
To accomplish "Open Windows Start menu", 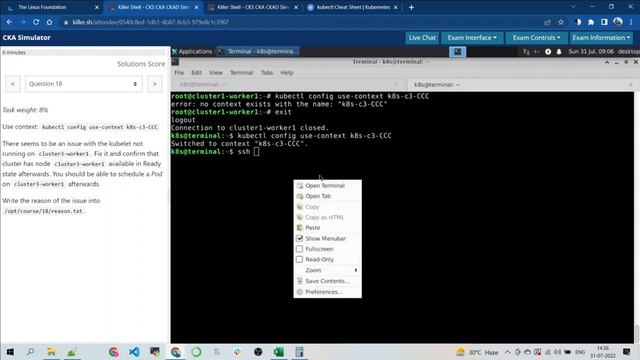I will pyautogui.click(x=10, y=352).
